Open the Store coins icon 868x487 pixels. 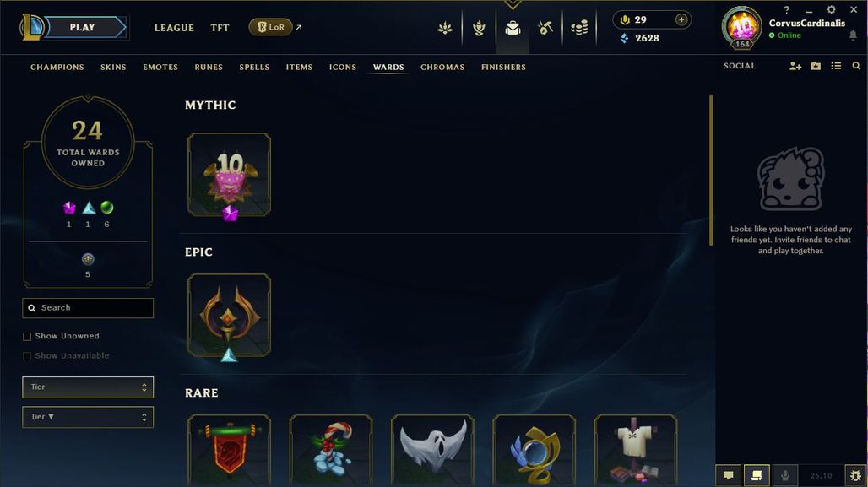coord(579,28)
